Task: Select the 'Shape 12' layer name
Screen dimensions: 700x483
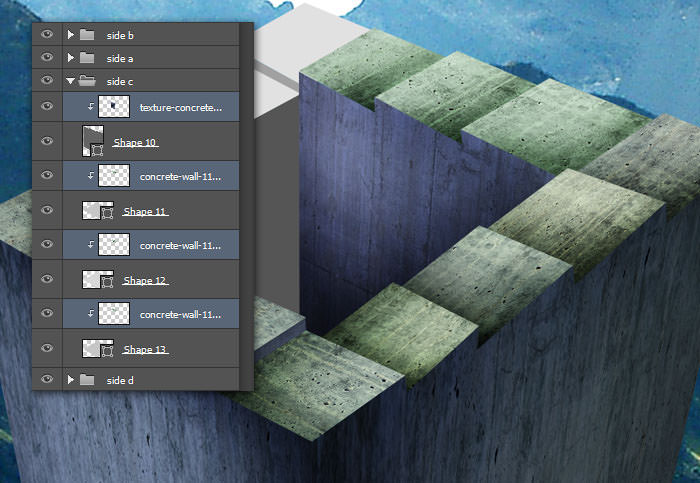Action: click(145, 280)
